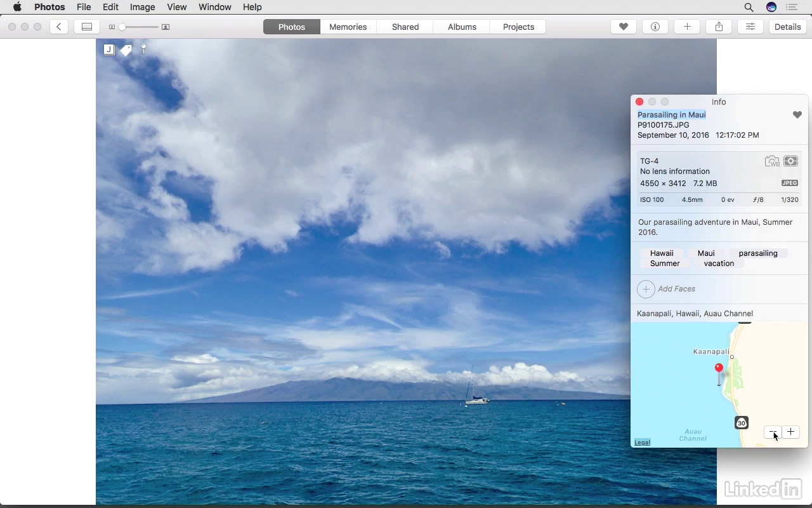Toggle the split view thumbnail strip button
This screenshot has width=812, height=508.
click(87, 27)
